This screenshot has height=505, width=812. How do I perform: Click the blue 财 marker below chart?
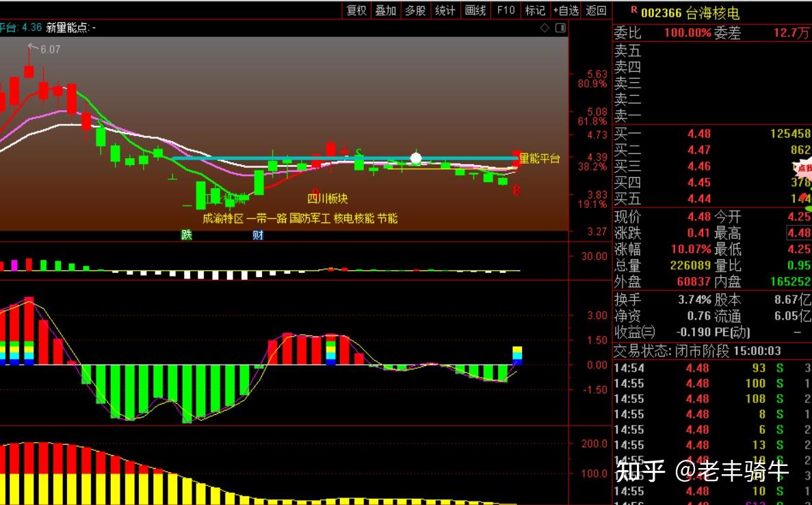click(258, 235)
